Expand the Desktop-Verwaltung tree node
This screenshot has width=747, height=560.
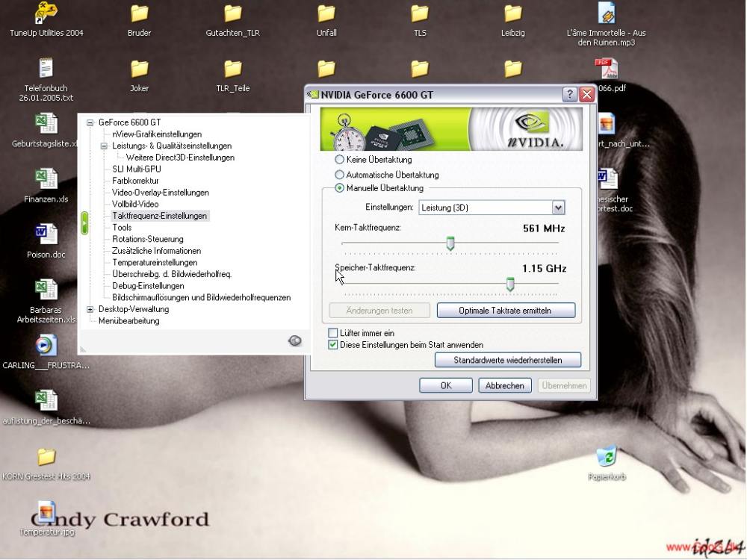(x=90, y=309)
